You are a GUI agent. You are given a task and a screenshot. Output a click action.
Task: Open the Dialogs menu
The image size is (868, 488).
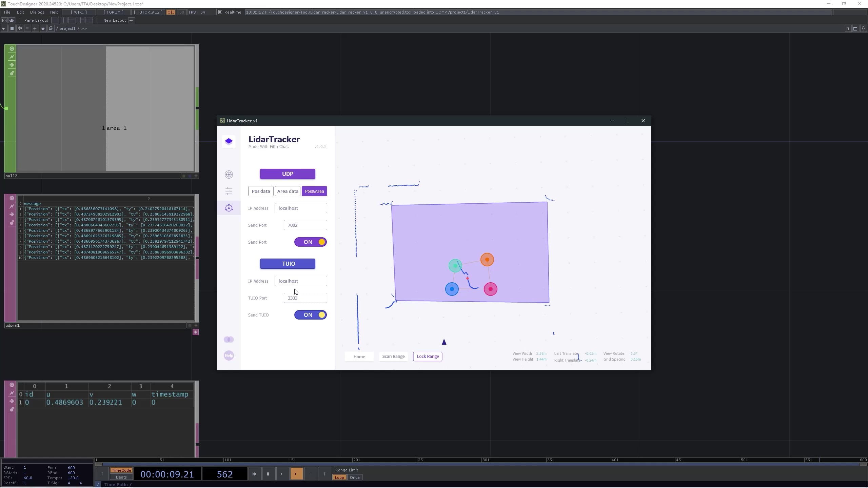pos(37,12)
